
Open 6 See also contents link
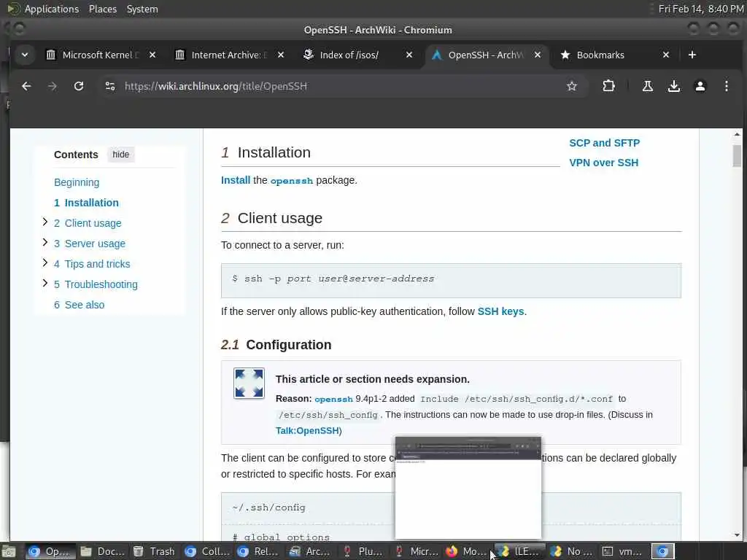tap(79, 306)
